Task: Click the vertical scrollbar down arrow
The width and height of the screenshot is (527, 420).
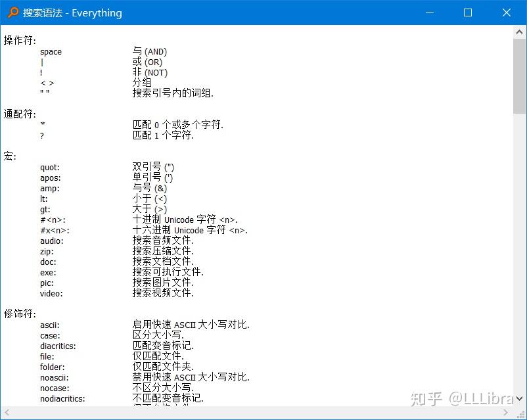Action: tap(519, 399)
